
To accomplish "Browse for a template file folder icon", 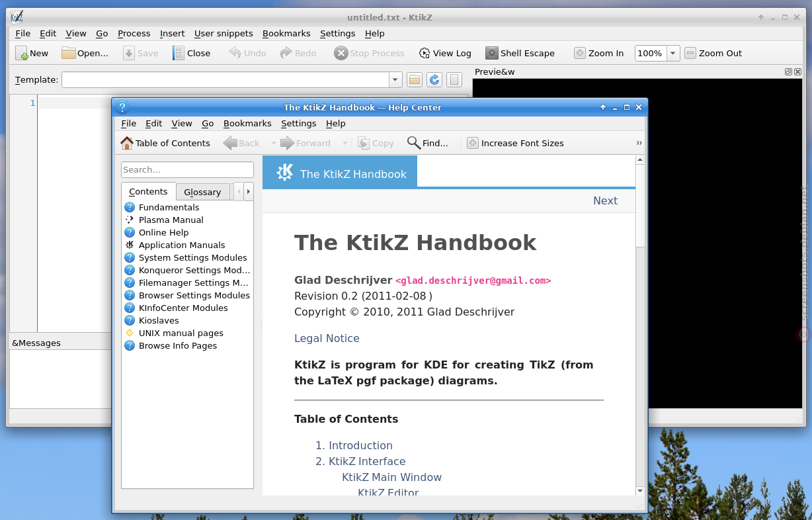I will pyautogui.click(x=415, y=80).
